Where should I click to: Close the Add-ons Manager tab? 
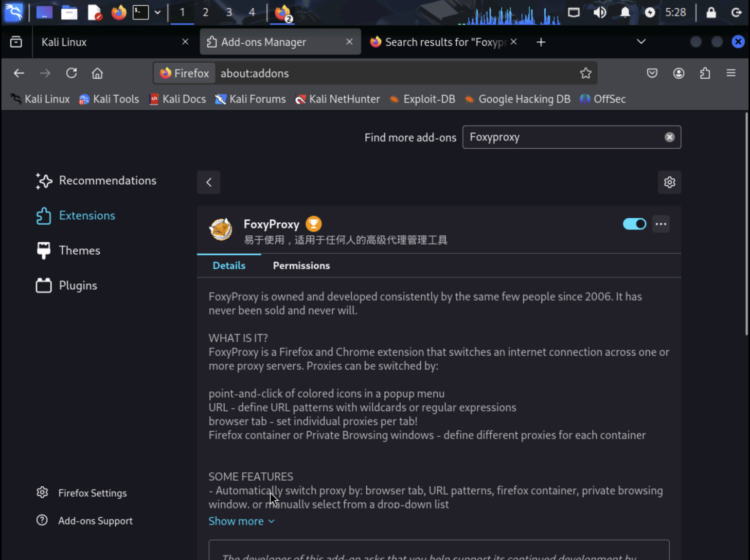(x=349, y=42)
